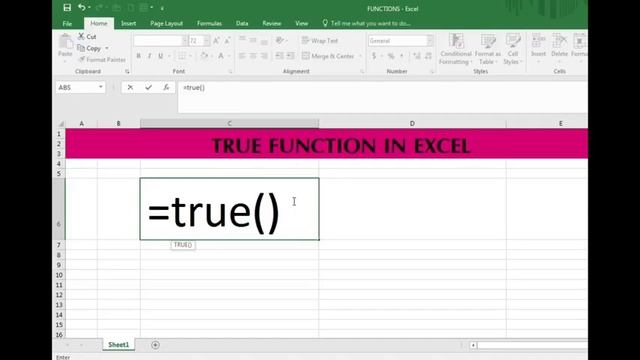
Task: Click the Cut scissors icon
Action: pyautogui.click(x=81, y=36)
